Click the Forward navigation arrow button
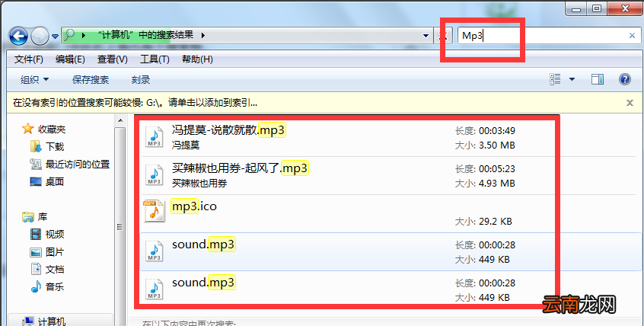Viewport: 644px width, 326px height. (40, 36)
